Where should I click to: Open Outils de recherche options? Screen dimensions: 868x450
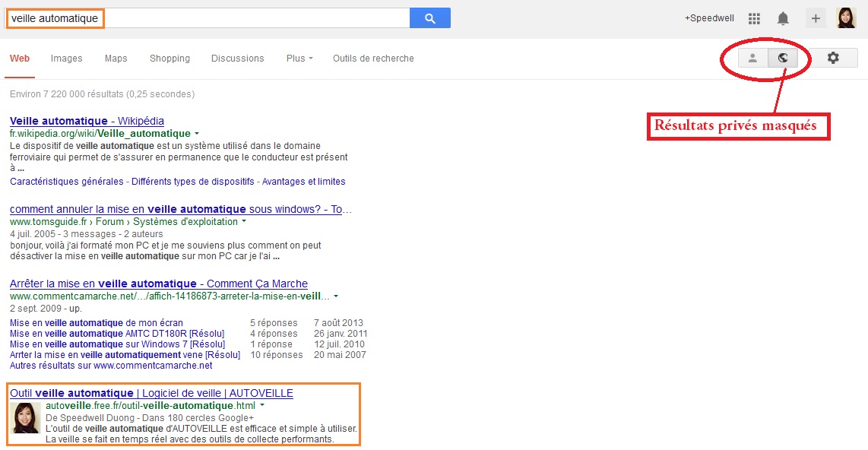pos(373,59)
